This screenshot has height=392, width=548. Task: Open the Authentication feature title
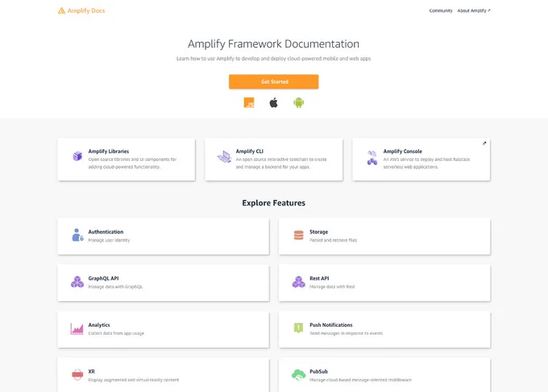pos(106,232)
